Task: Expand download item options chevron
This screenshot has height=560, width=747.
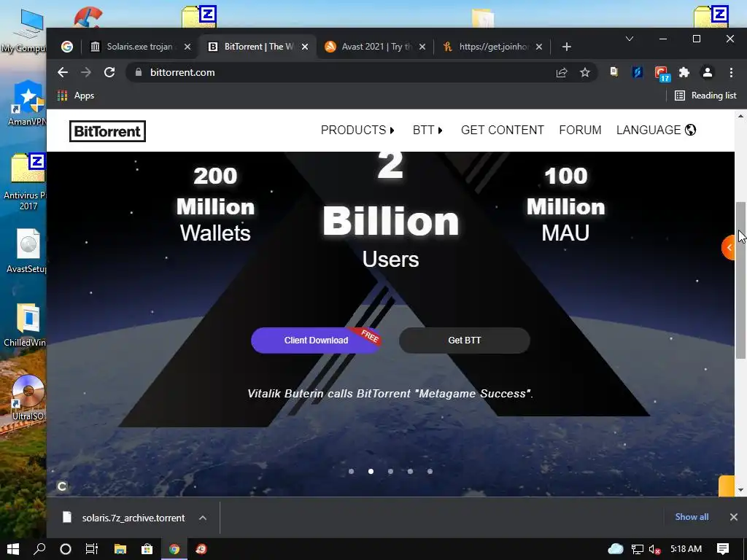Action: tap(203, 518)
